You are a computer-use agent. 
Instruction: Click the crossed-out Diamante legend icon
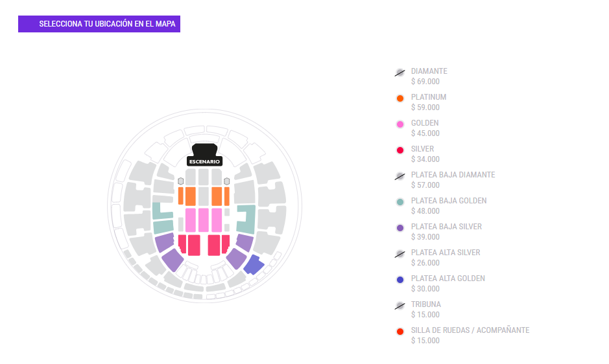400,73
